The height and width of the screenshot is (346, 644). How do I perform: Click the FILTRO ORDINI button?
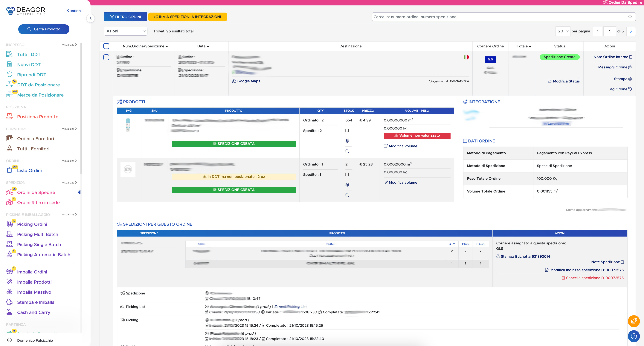point(126,17)
